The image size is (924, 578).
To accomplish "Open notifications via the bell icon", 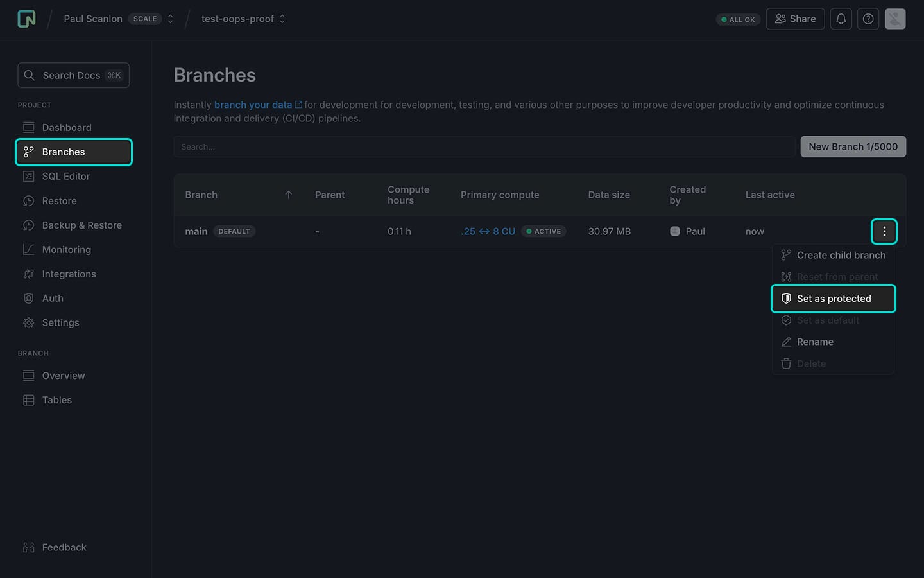I will pyautogui.click(x=841, y=19).
